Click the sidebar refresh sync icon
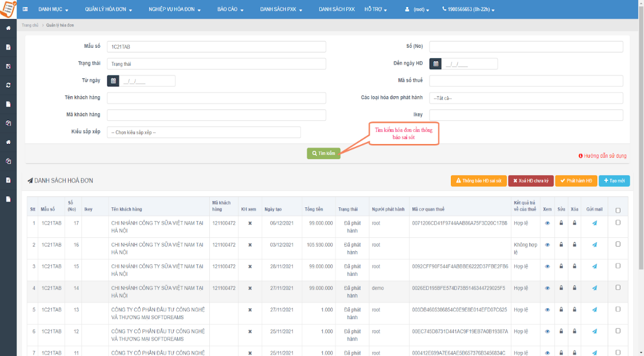The width and height of the screenshot is (644, 356). [x=8, y=85]
